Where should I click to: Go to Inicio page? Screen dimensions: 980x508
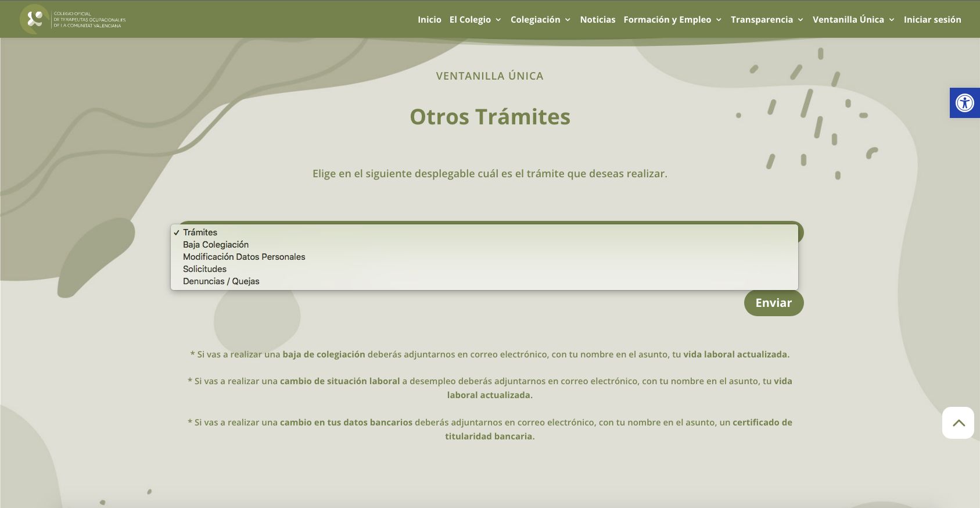click(x=429, y=19)
